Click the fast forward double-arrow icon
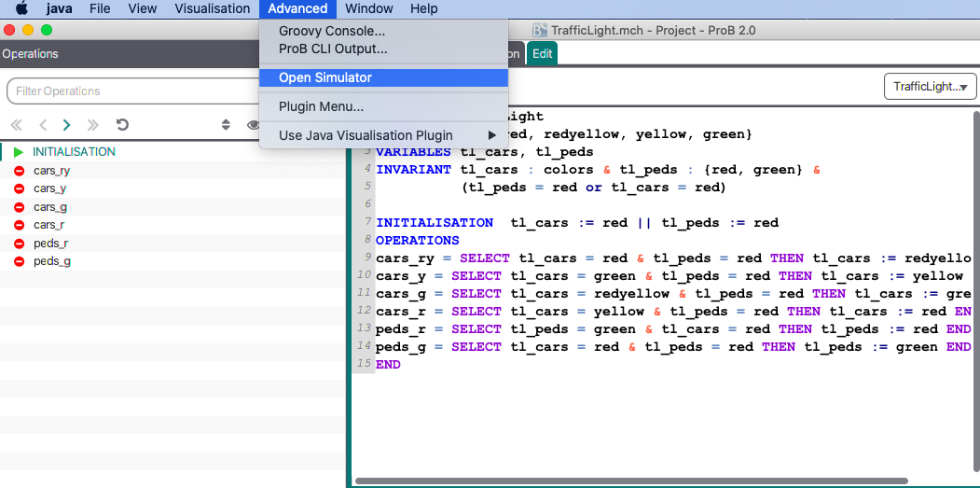Viewport: 980px width, 488px height. (92, 125)
